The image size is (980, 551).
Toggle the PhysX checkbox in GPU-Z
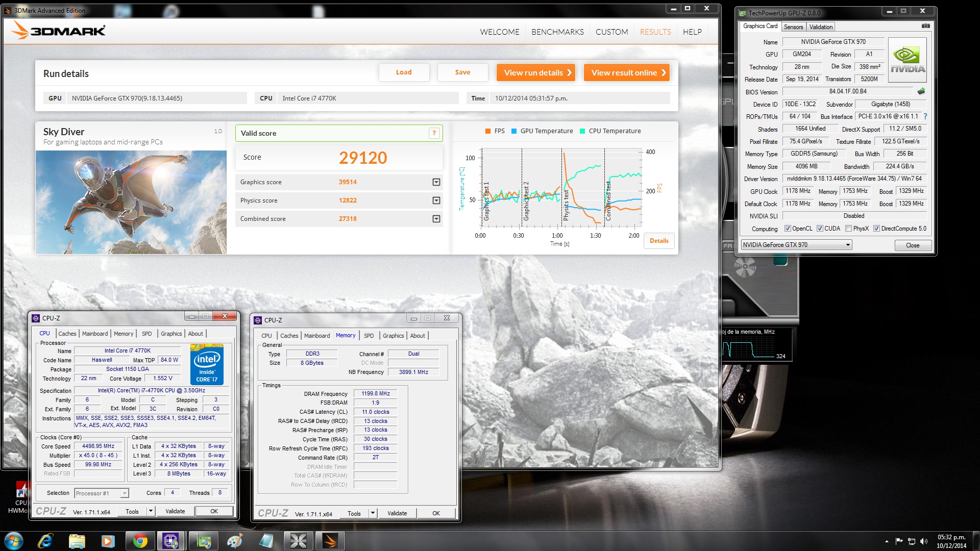coord(848,229)
